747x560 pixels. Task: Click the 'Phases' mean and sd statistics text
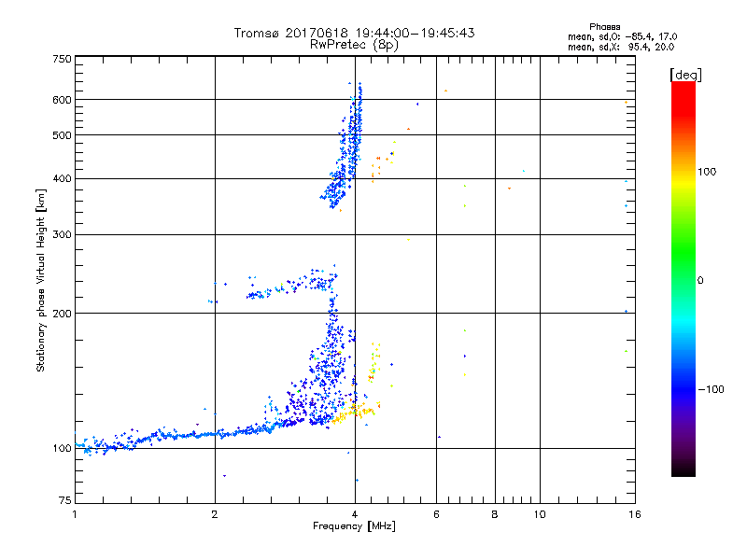(x=622, y=37)
